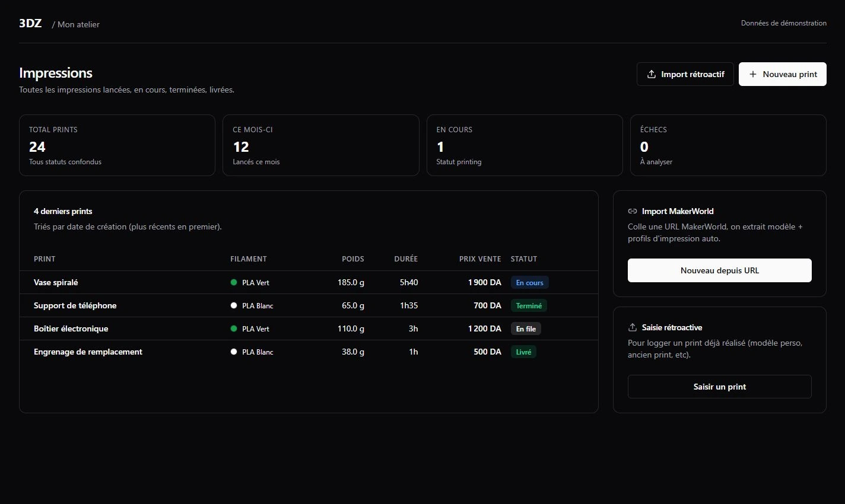Viewport: 845px width, 504px height.
Task: Click the Données de démonstration label
Action: pos(784,23)
